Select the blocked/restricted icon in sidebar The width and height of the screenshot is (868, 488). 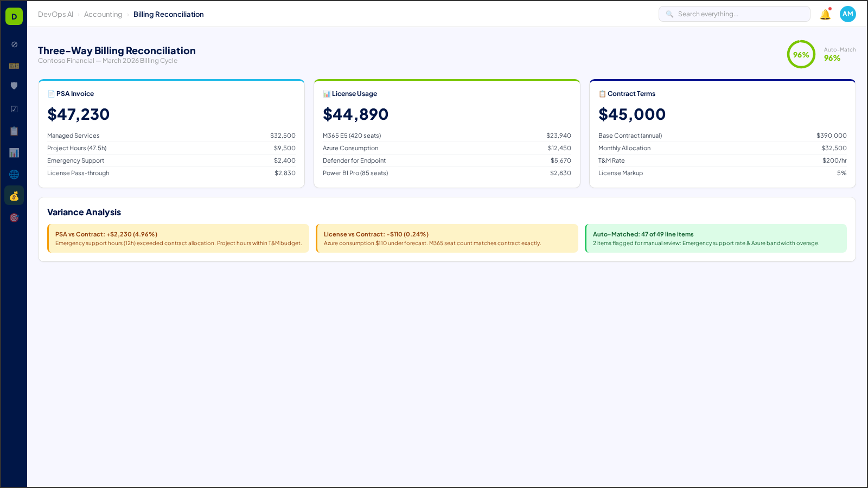tap(14, 44)
